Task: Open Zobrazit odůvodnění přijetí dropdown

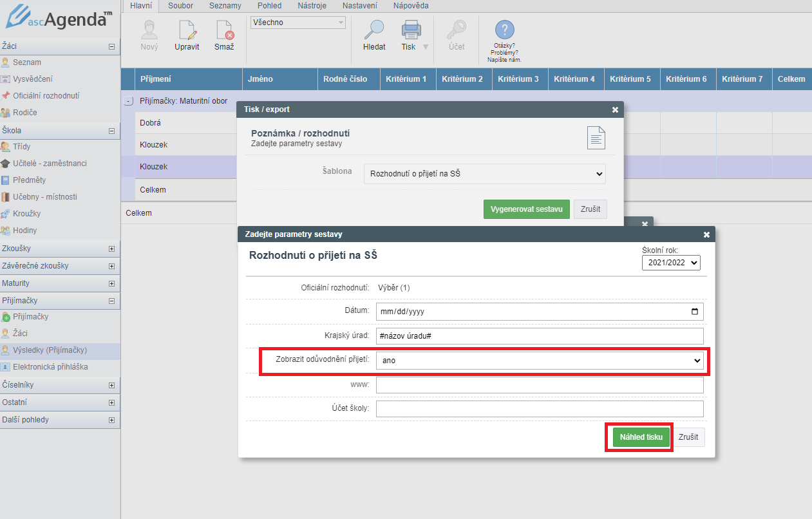Action: click(539, 361)
